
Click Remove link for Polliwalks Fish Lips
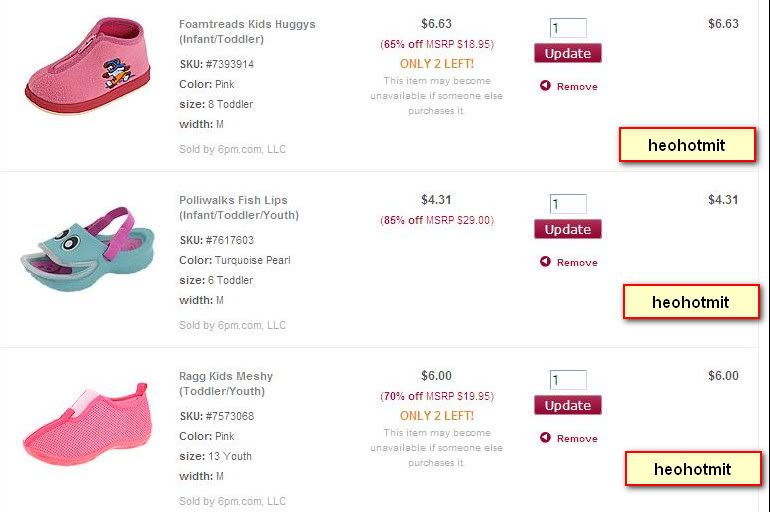point(577,263)
